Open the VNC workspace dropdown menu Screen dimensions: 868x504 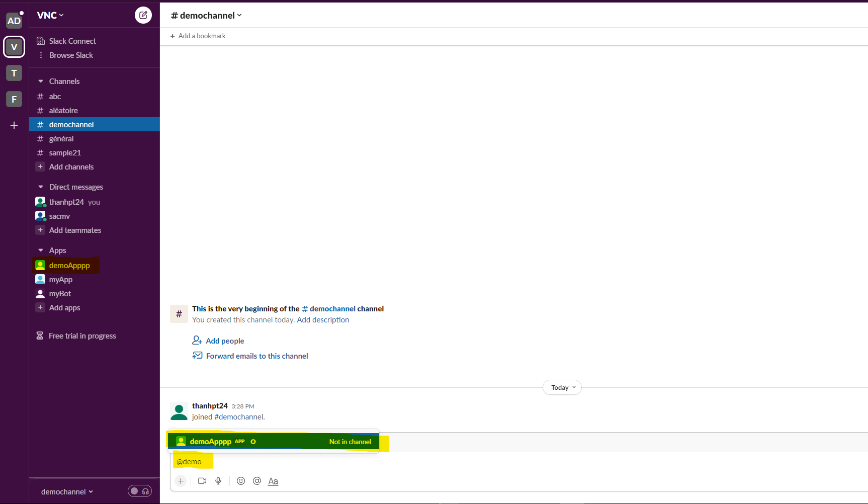50,15
